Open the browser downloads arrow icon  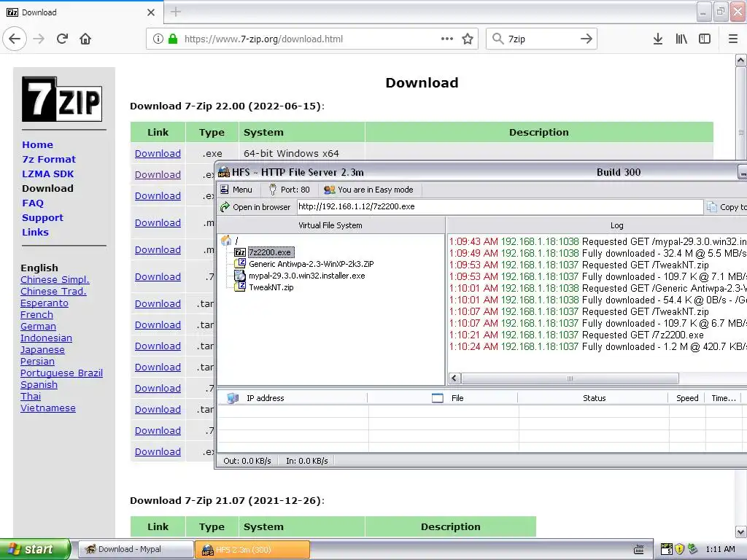(x=657, y=39)
